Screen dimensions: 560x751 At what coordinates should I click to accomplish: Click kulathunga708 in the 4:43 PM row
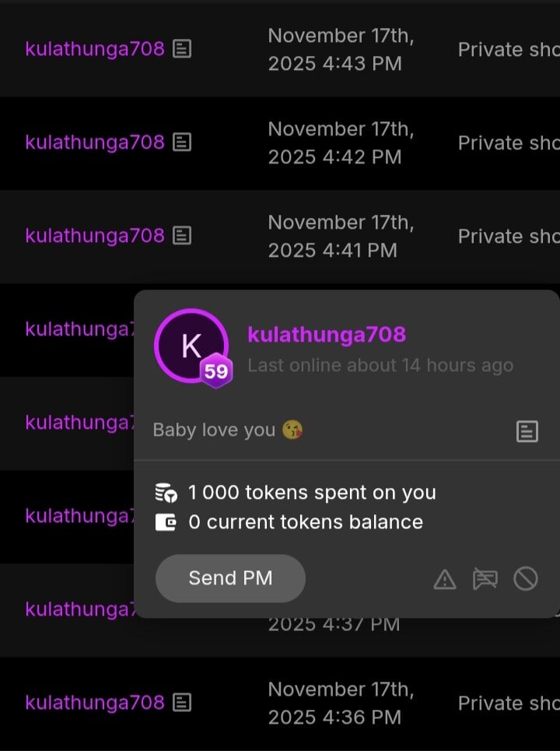[95, 49]
